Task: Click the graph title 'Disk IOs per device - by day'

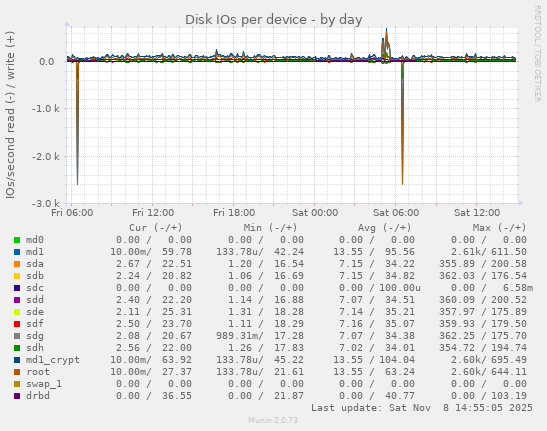Action: click(x=274, y=20)
